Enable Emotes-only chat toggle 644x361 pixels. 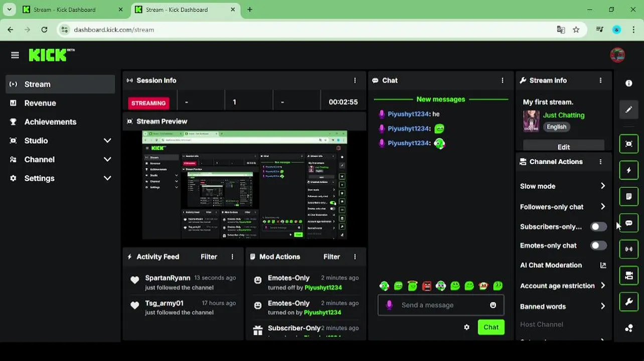tap(598, 246)
